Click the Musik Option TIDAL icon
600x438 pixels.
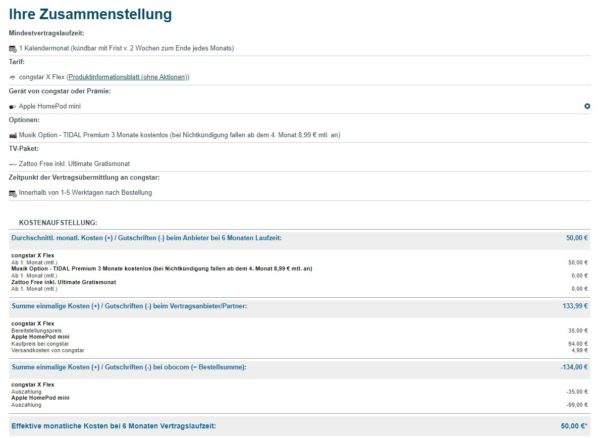(x=12, y=134)
